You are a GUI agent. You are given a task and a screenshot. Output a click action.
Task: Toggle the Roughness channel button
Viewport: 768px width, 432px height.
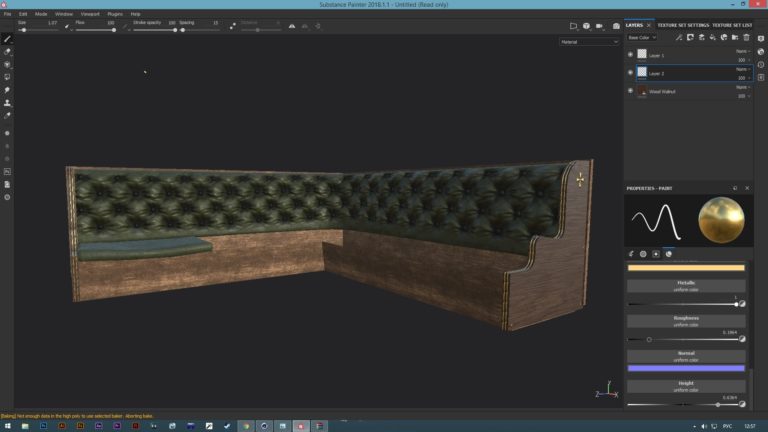(x=686, y=321)
